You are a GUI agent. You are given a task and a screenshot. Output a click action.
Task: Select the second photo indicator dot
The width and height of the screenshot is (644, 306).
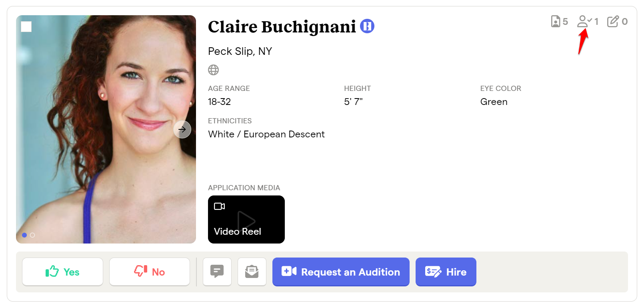click(x=32, y=235)
